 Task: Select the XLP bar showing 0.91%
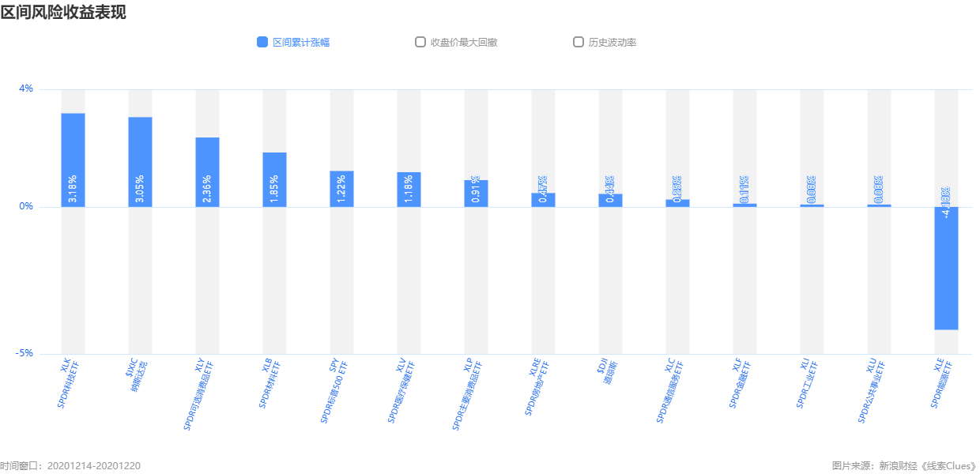[x=476, y=194]
